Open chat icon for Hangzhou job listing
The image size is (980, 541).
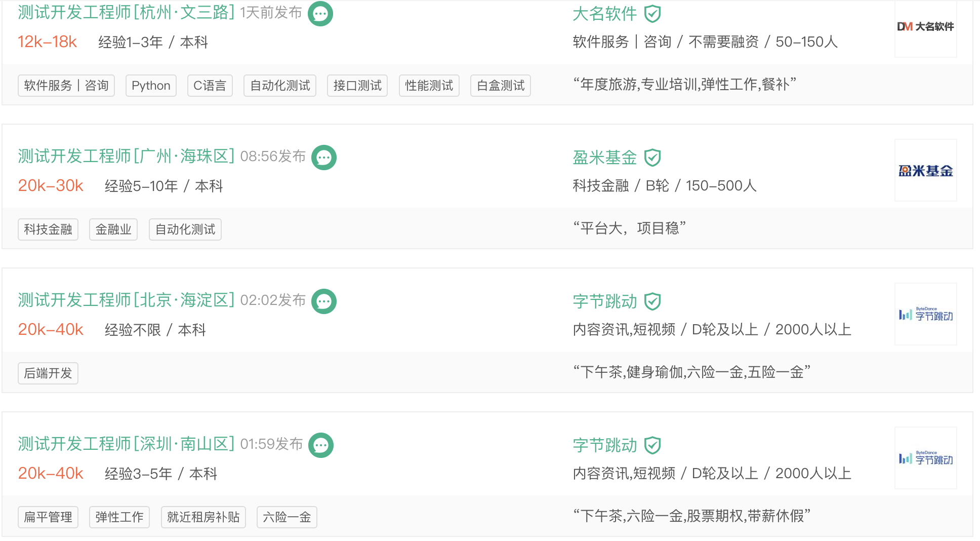(320, 14)
